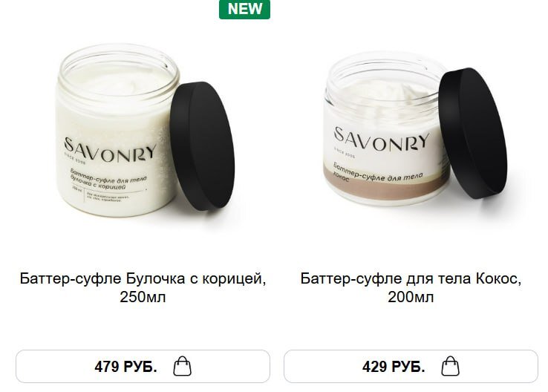Click the green NEW badge
This screenshot has width=548, height=392.
244,9
